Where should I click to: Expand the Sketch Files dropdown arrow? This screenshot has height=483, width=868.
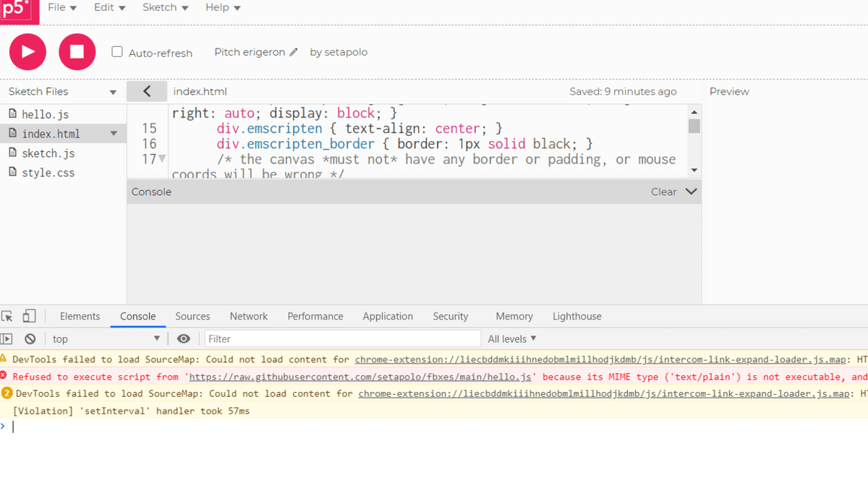click(113, 93)
